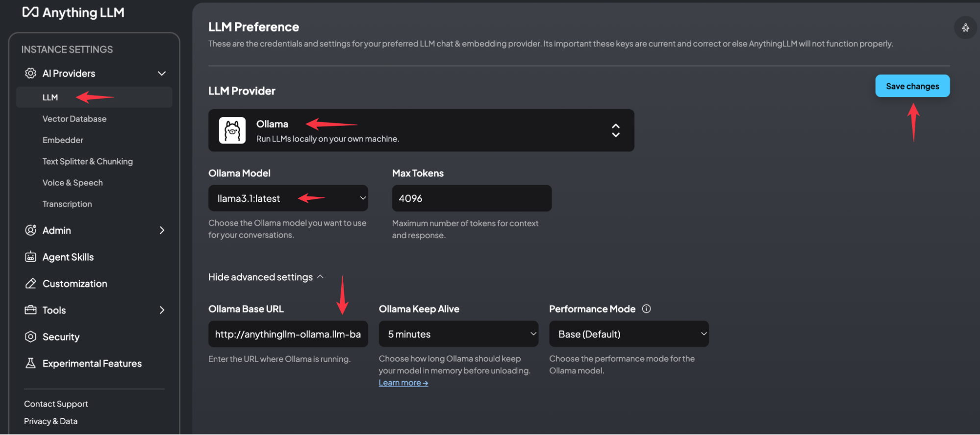Click the Ollama llama logo icon
Screen dimensions: 980x435
(x=232, y=130)
